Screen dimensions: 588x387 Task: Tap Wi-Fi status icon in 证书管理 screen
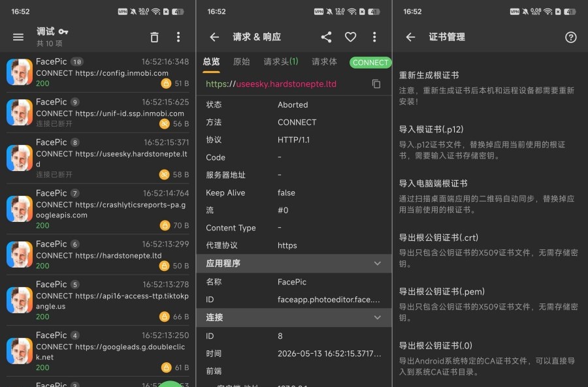(548, 12)
